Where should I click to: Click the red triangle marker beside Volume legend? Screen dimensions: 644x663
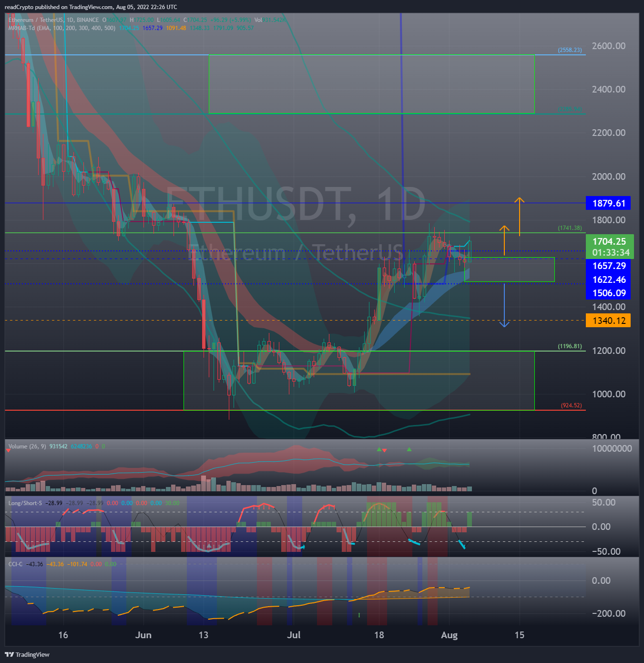[x=8, y=450]
